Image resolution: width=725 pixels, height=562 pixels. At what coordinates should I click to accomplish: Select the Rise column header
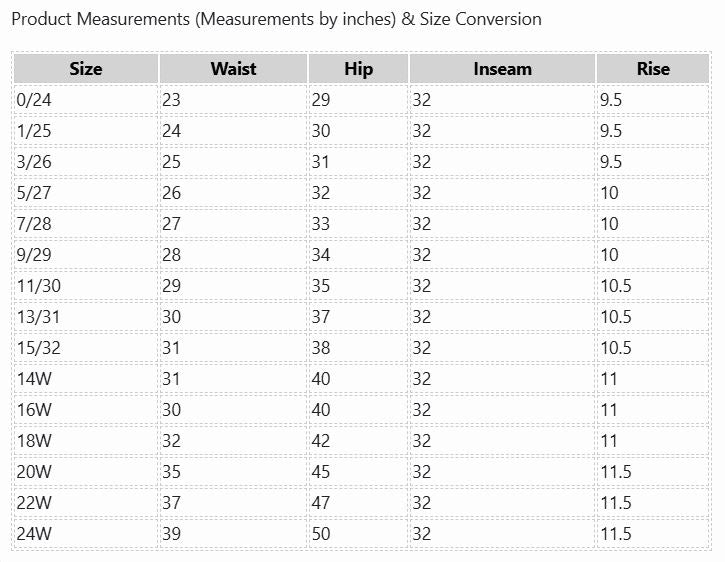[x=653, y=69]
